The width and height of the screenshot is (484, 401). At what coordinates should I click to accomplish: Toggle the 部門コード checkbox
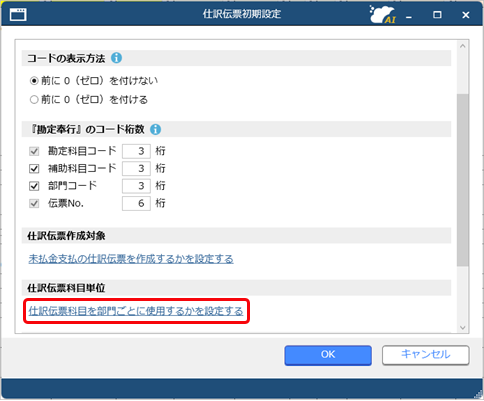(34, 186)
